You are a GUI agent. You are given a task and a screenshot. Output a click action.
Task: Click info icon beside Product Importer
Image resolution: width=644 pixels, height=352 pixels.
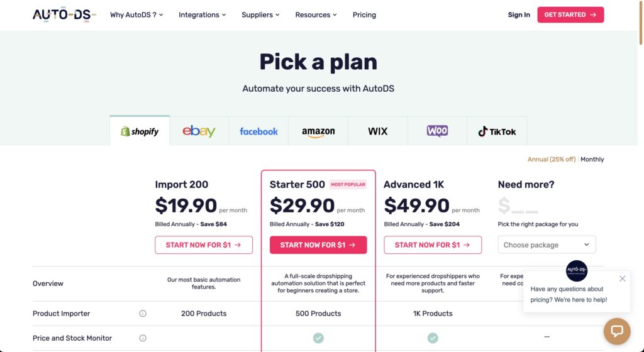(143, 314)
